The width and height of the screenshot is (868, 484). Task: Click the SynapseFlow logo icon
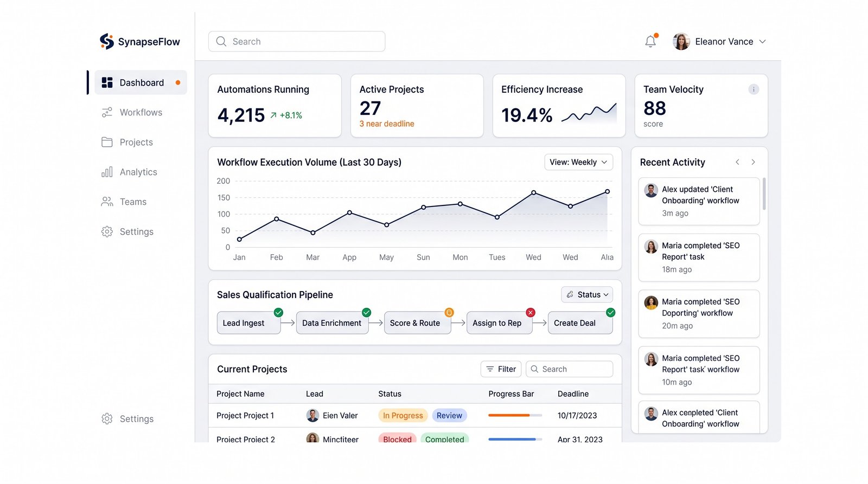107,41
